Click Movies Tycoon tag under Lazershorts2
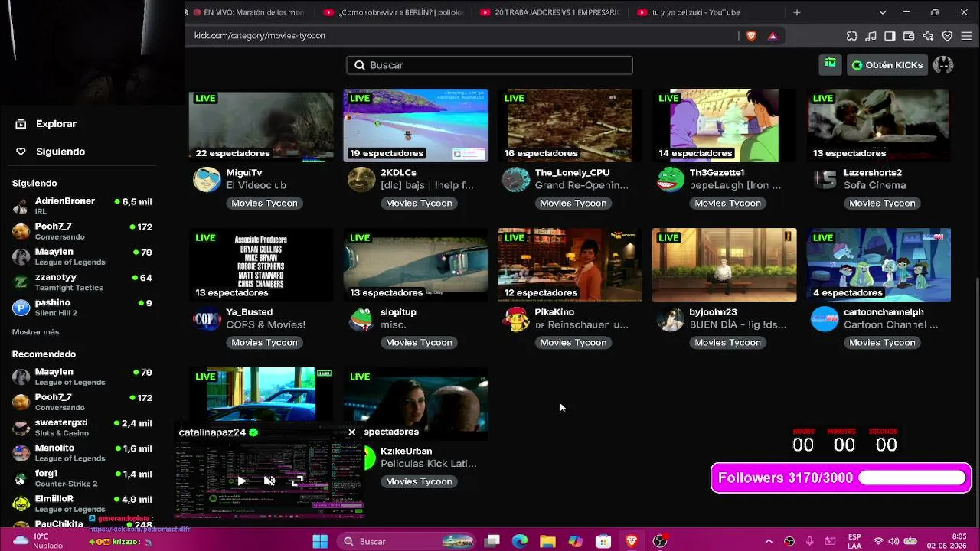Screen dimensions: 980x551 click(882, 203)
